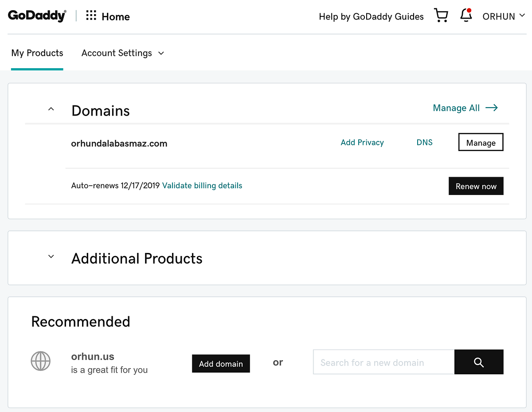Click the magnifying glass to search domains
Screen dimensions: 532x412
pos(478,362)
